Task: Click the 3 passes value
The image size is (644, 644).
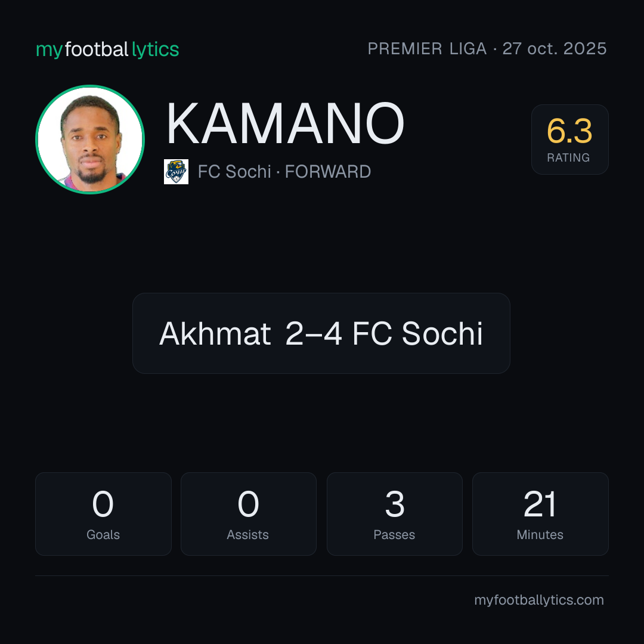Action: point(395,504)
